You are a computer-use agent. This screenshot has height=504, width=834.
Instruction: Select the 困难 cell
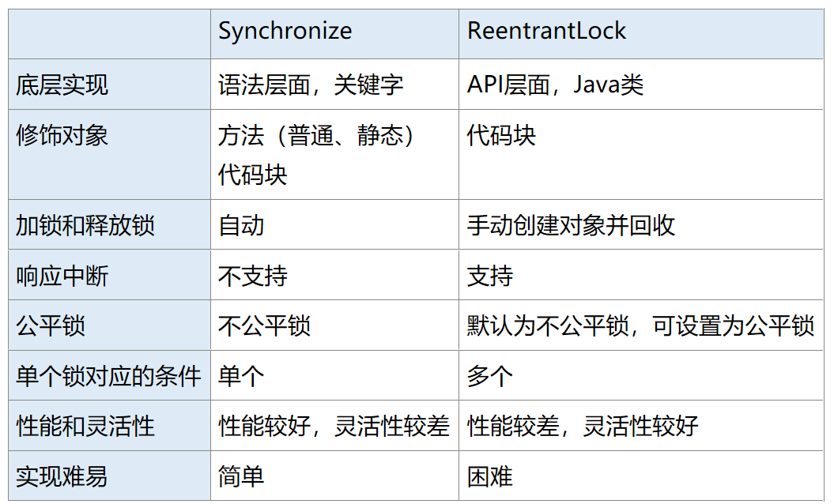(x=490, y=476)
